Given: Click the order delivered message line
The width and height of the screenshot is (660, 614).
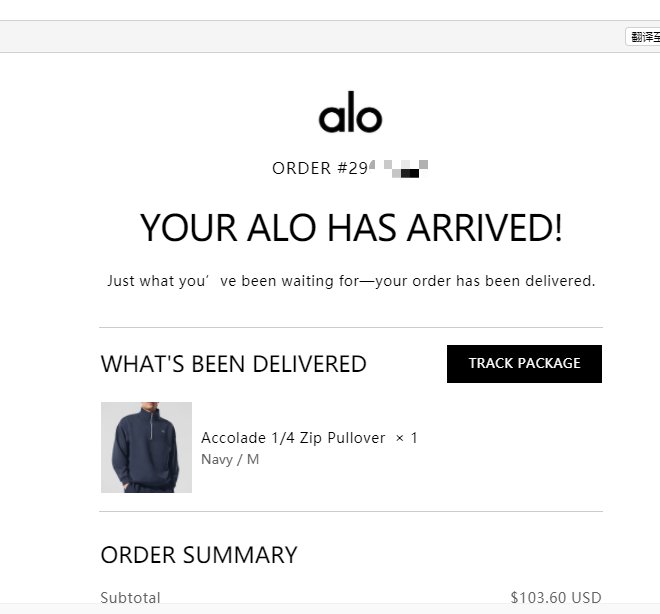Looking at the screenshot, I should click(351, 281).
